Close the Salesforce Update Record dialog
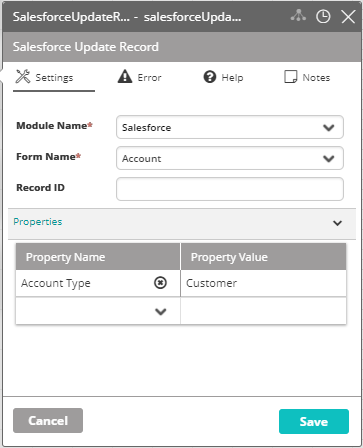 348,17
